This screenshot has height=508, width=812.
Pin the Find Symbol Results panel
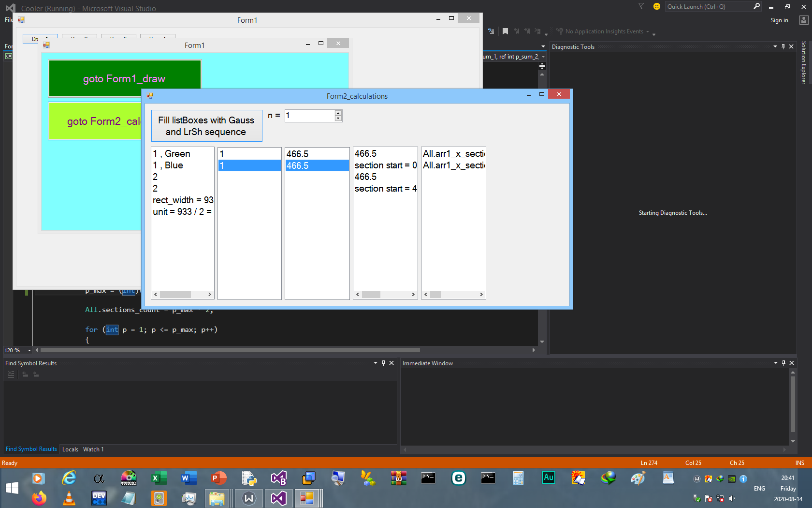pos(384,363)
